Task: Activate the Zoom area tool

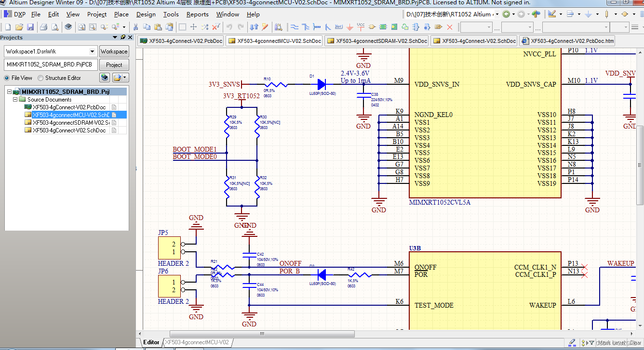Action: pos(93,26)
